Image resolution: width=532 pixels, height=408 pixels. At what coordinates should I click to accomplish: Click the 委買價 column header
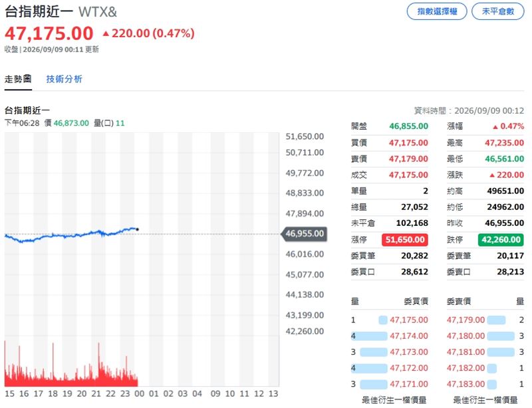[416, 301]
